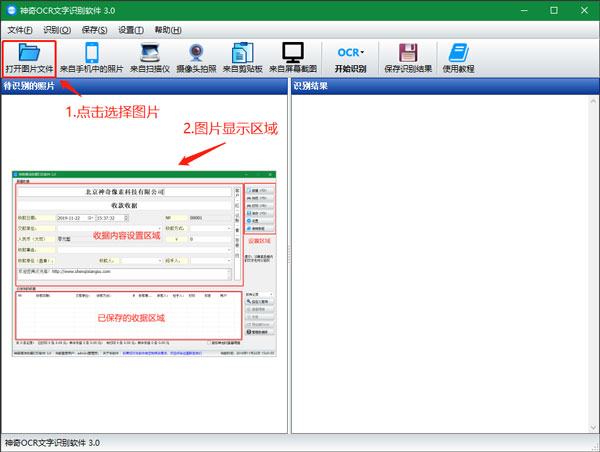
Task: Click the up arrow of the results scrollbar
Action: 593,101
